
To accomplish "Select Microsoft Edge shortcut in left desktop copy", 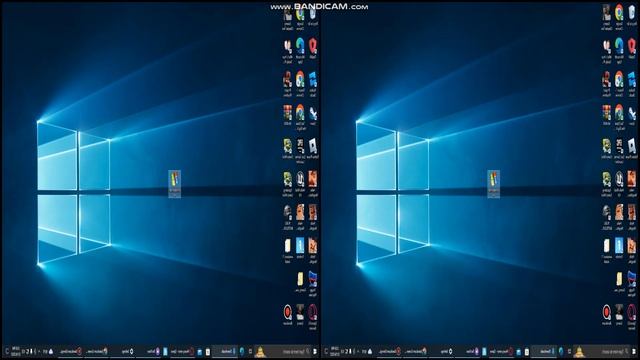I will 300,50.
